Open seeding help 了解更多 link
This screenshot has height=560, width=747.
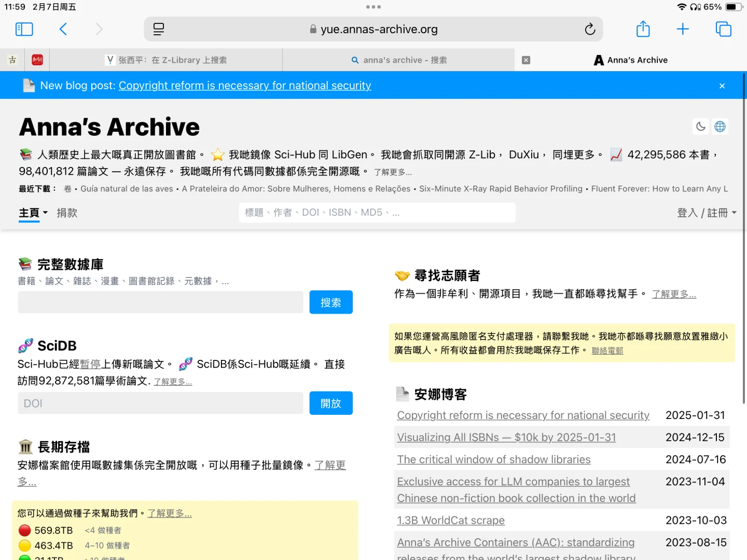pyautogui.click(x=170, y=513)
